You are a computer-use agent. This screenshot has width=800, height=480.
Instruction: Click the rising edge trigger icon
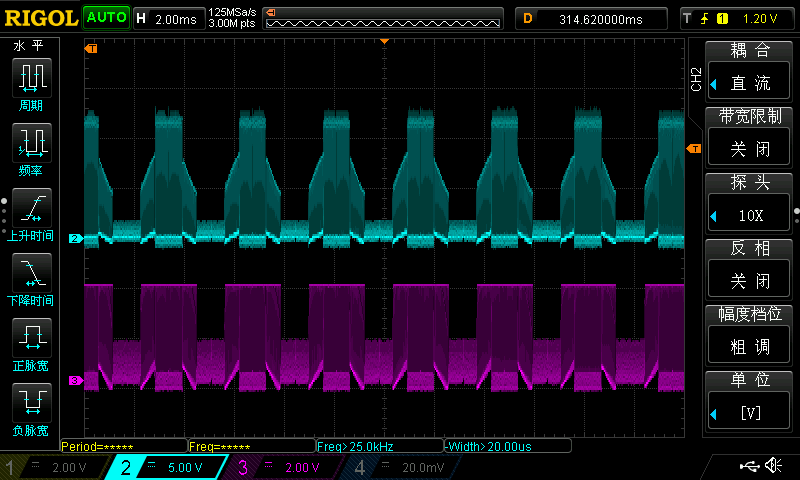point(705,19)
